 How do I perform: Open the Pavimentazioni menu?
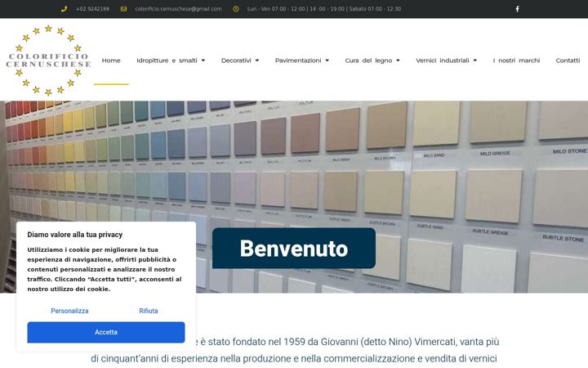298,61
